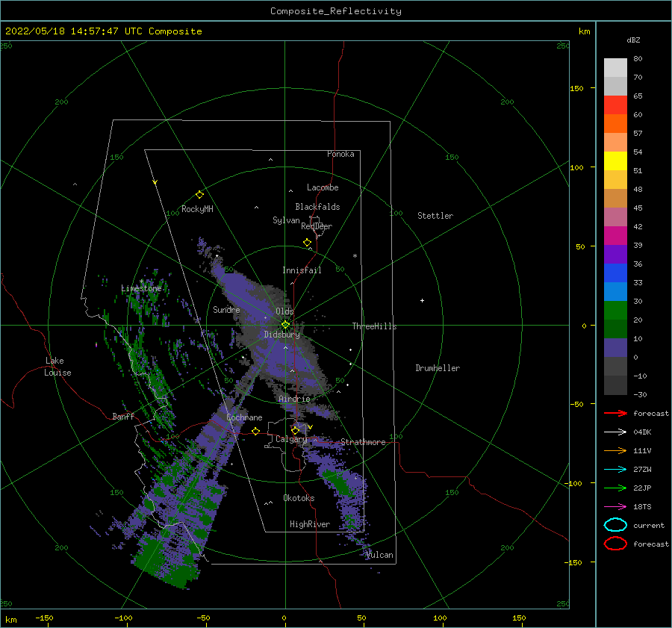Click the Sylvan label
Image resolution: width=672 pixels, height=628 pixels.
tap(286, 220)
